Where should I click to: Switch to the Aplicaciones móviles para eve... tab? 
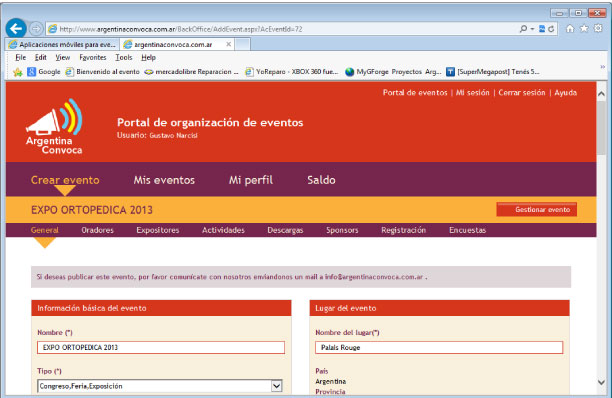coord(62,44)
